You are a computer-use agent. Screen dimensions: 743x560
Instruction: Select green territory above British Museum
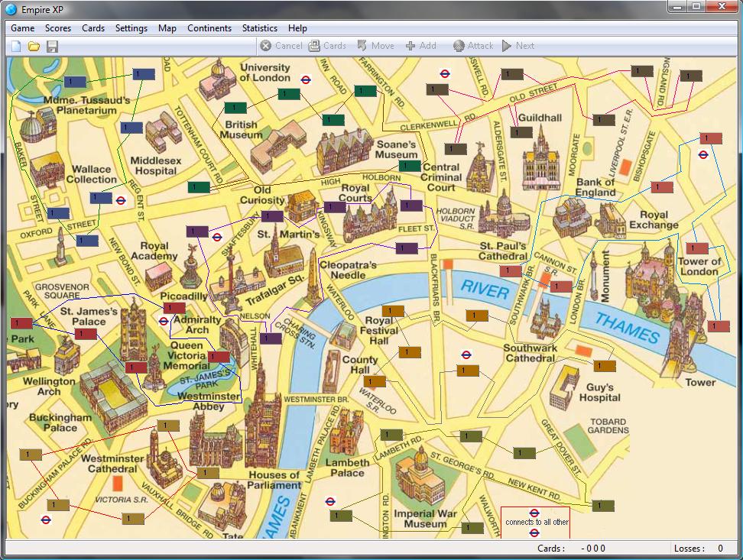coord(235,108)
